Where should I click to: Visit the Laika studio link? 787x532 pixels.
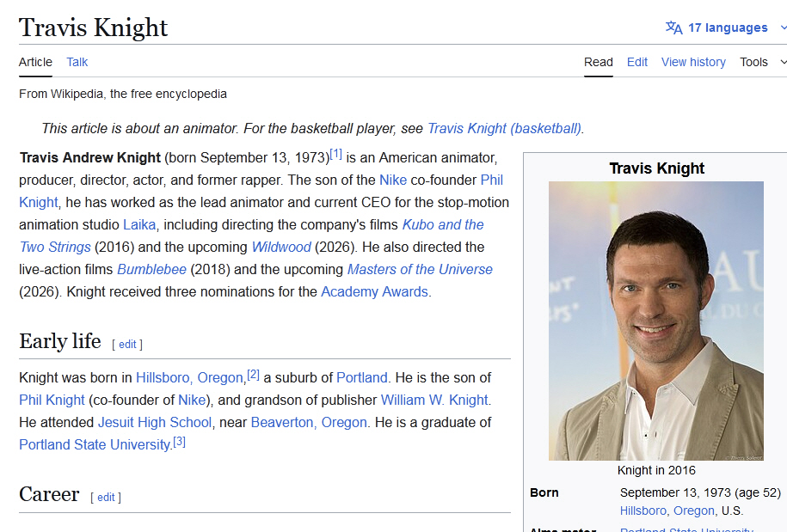point(139,224)
